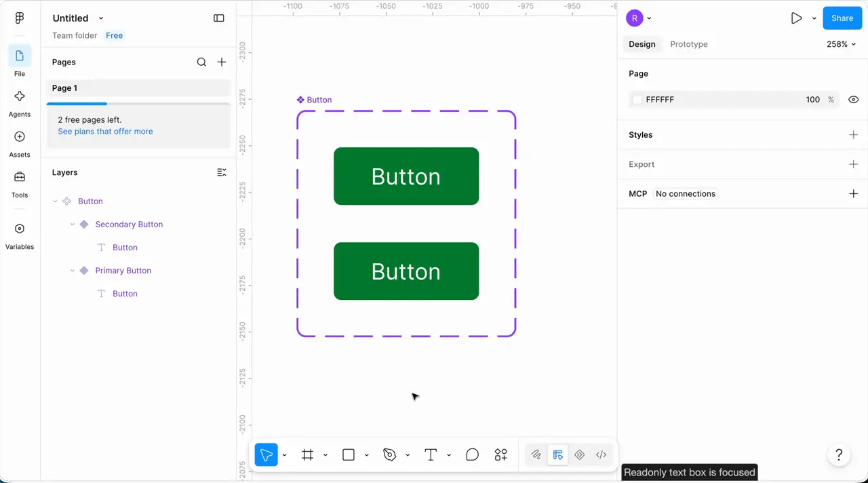Start presentation with play icon
Image resolution: width=868 pixels, height=483 pixels.
point(796,18)
